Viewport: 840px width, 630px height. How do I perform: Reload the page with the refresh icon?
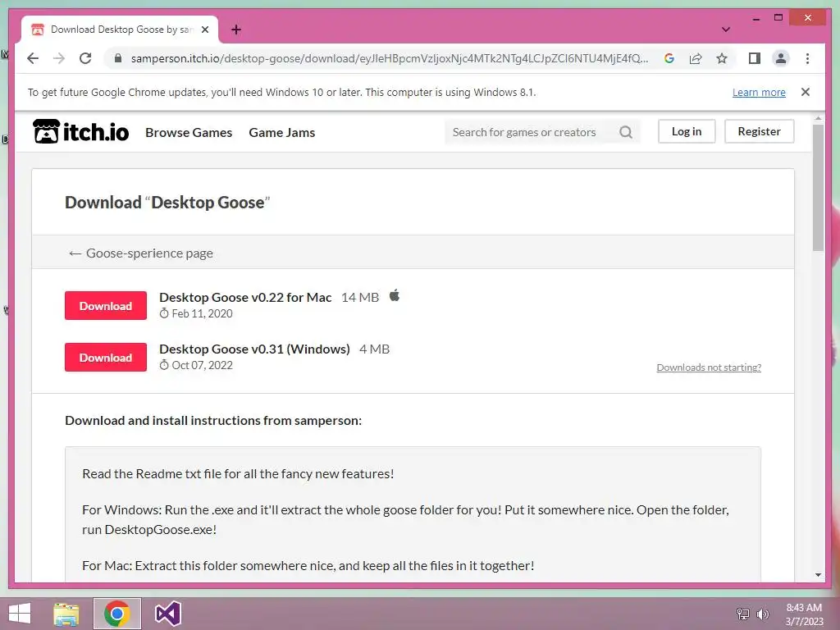pos(85,58)
